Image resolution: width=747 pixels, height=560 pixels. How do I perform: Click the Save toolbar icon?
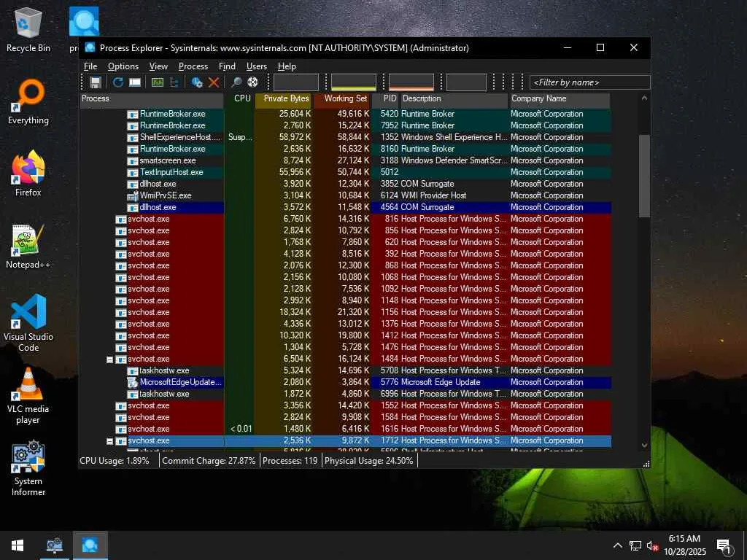[x=96, y=82]
